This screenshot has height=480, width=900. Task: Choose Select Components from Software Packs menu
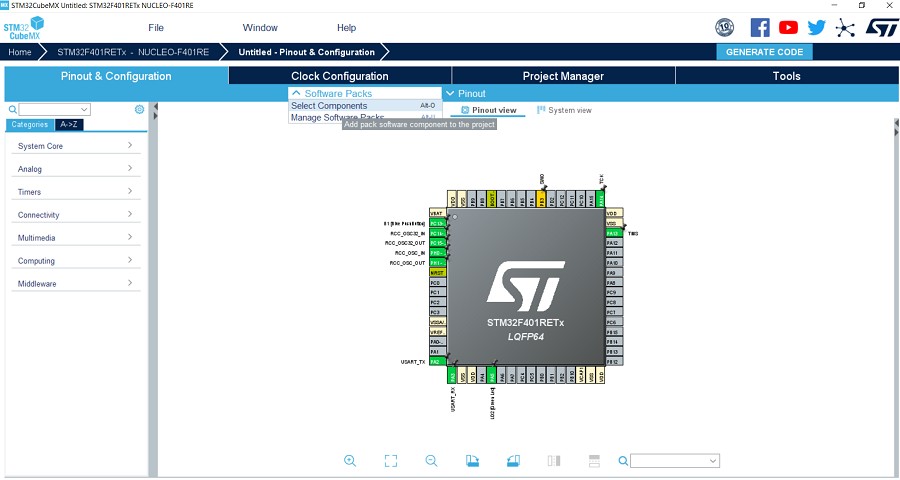coord(329,106)
